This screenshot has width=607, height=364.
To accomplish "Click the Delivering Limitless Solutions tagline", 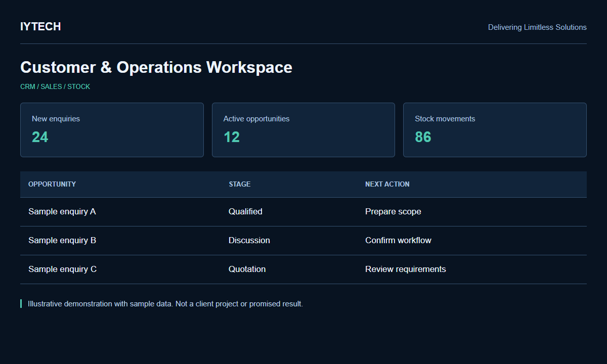I will [537, 27].
